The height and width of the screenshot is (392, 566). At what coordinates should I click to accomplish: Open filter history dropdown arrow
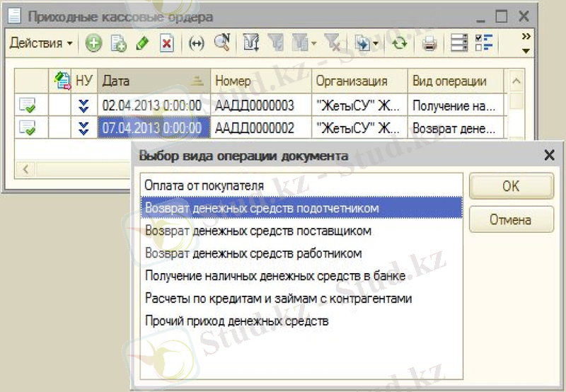click(314, 44)
